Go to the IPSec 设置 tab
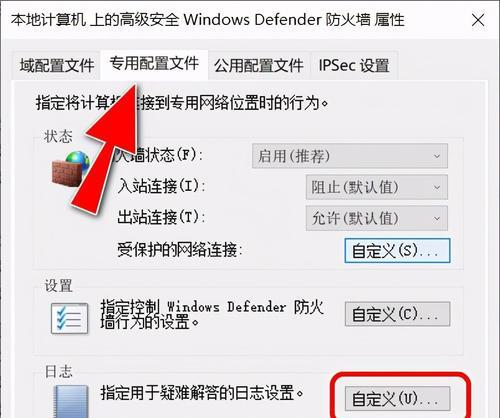The image size is (500, 418). [354, 65]
